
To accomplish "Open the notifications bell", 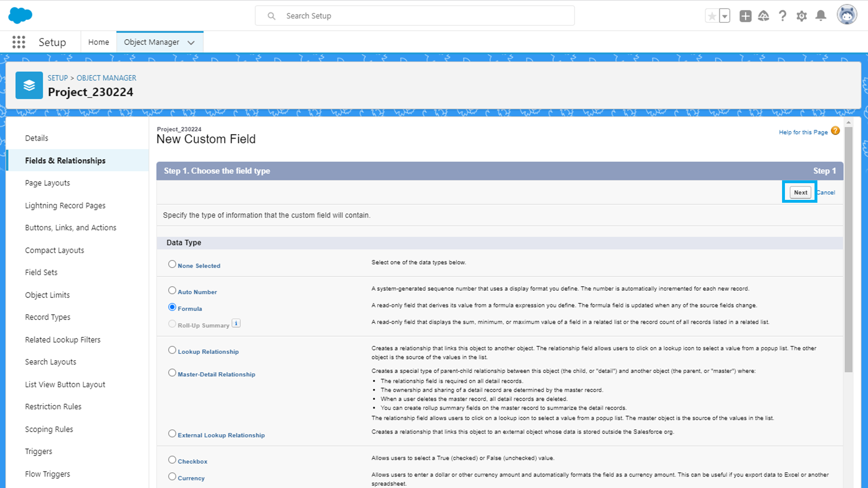I will (821, 16).
